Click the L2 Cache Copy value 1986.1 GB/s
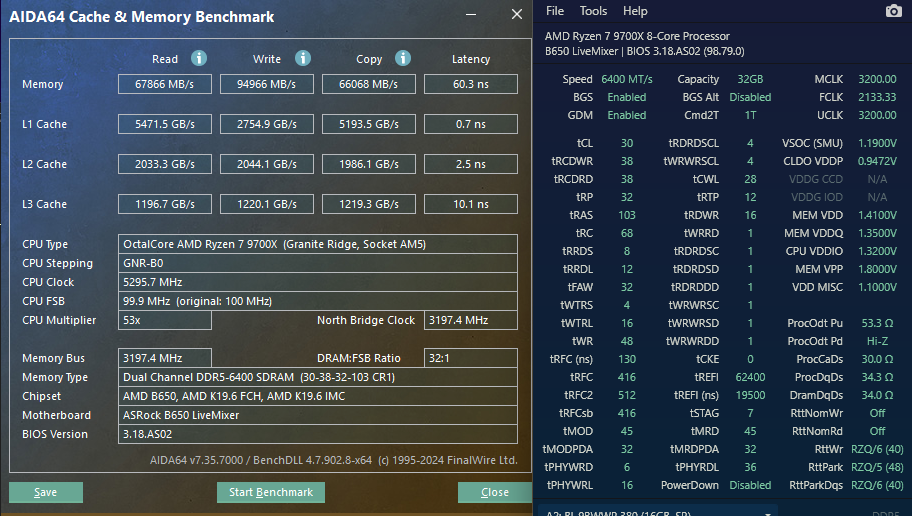912x516 pixels. [x=369, y=165]
